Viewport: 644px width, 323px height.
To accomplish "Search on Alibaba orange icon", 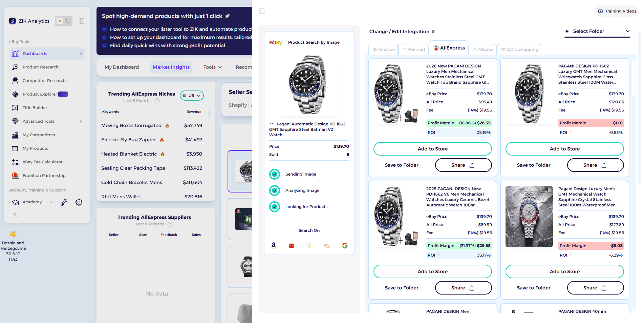I will pyautogui.click(x=327, y=245).
